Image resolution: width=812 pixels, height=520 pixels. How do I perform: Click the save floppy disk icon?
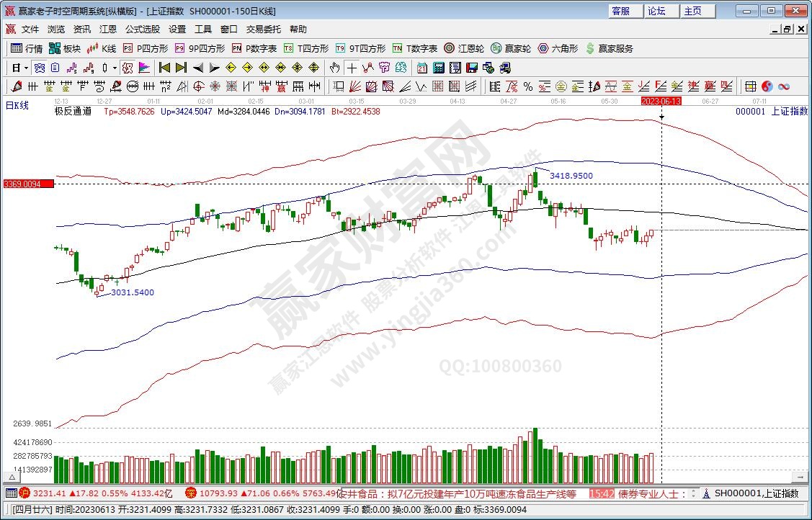tap(472, 68)
